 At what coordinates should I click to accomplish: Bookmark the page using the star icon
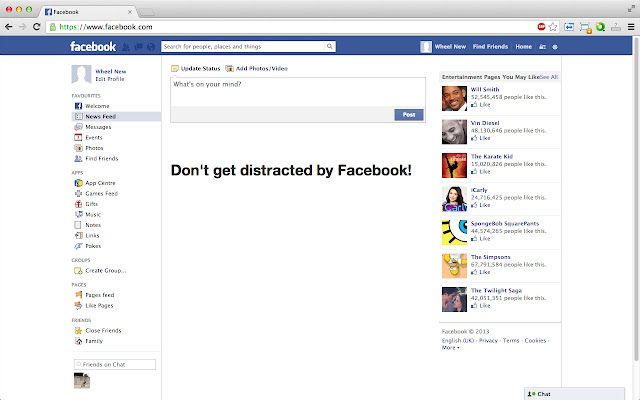pos(553,27)
